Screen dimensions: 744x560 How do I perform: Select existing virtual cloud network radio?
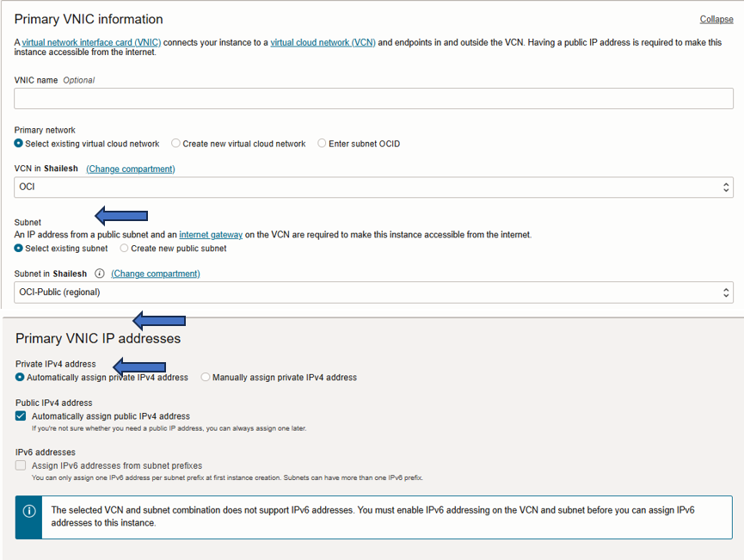point(19,144)
